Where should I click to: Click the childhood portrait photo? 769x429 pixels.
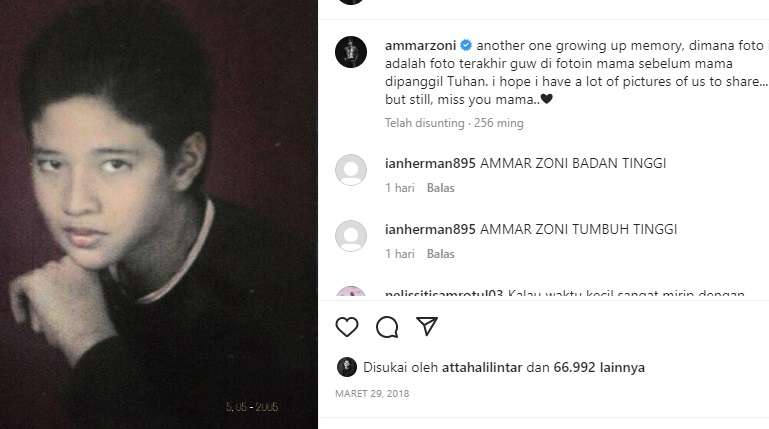click(158, 214)
